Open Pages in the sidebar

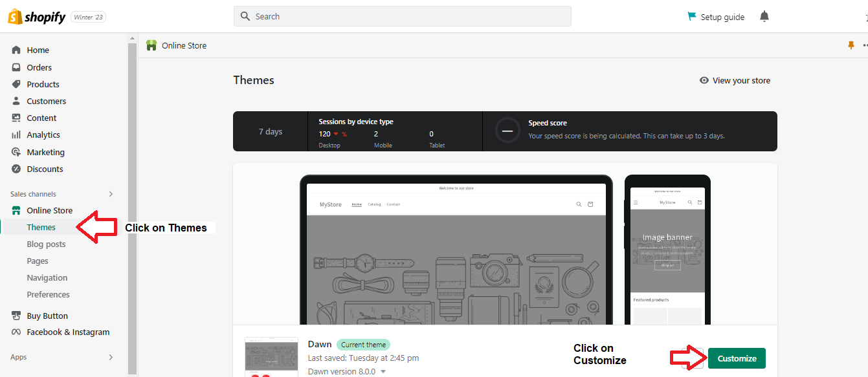pos(38,261)
